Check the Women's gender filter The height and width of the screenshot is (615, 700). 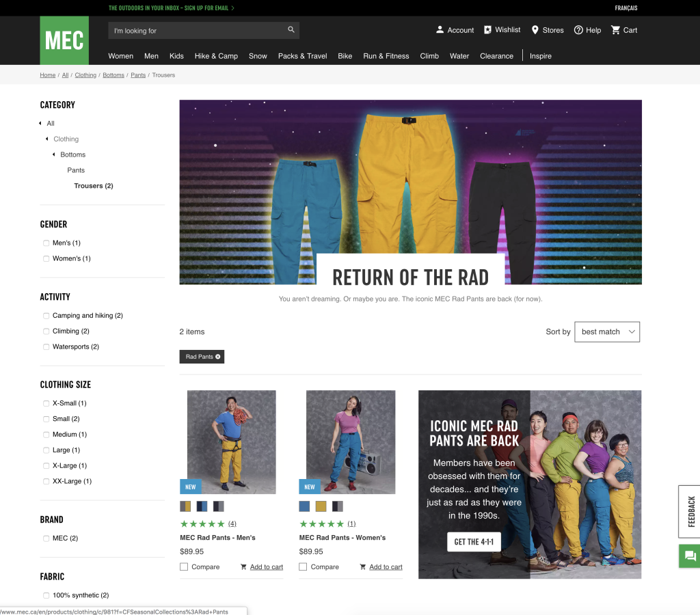coord(46,258)
